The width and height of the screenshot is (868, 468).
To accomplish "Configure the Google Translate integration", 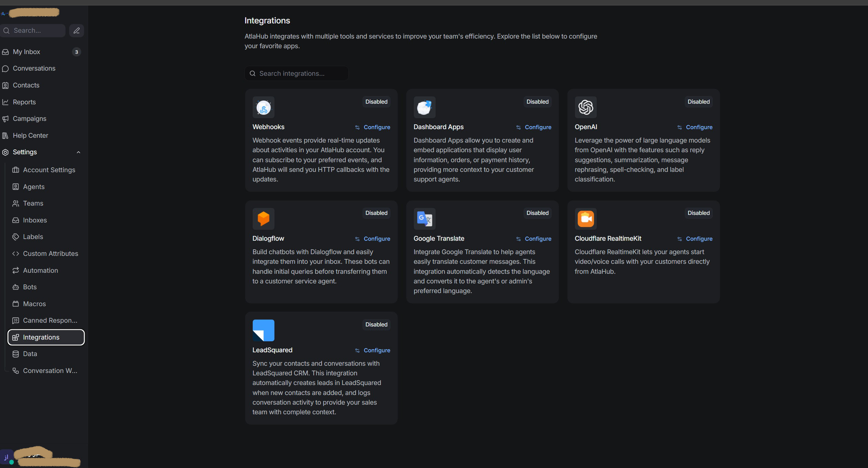I will click(x=534, y=239).
